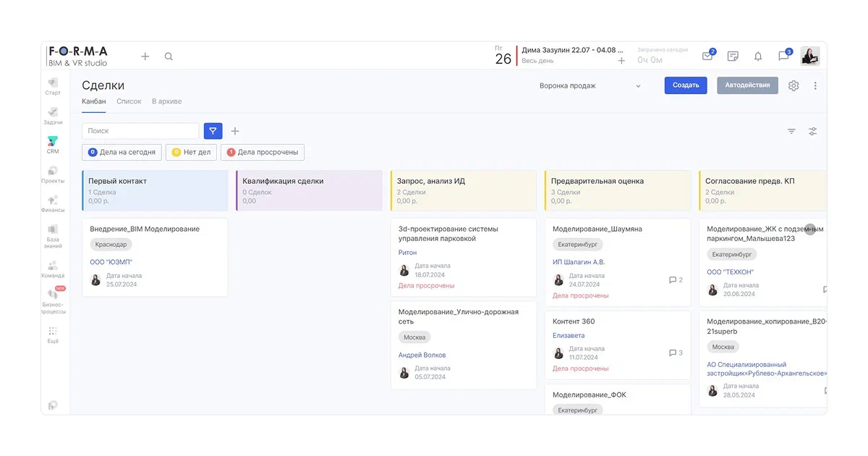Expand 'Ещё' more items in sidebar
Viewport: 868px width, 456px height.
tap(53, 334)
